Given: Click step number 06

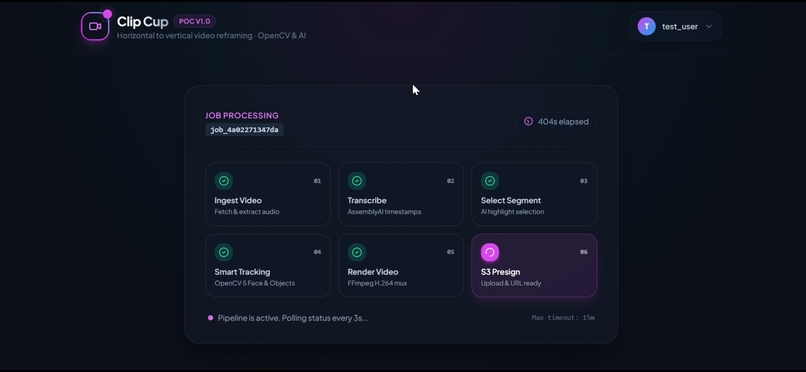Looking at the screenshot, I should coord(583,252).
